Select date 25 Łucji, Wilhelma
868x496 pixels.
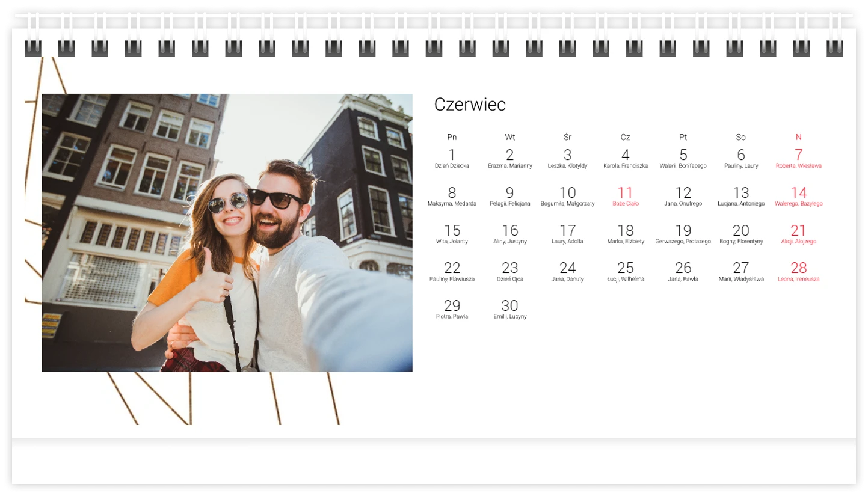(625, 271)
